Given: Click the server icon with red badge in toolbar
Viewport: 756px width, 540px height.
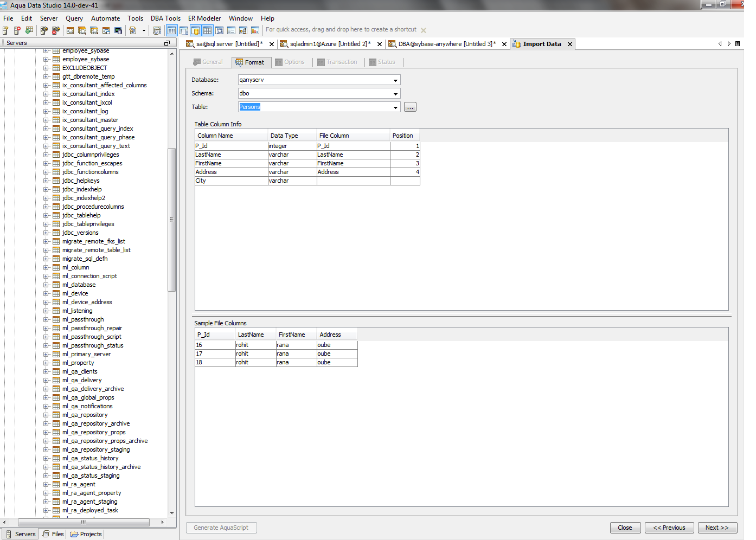Looking at the screenshot, I should point(17,30).
